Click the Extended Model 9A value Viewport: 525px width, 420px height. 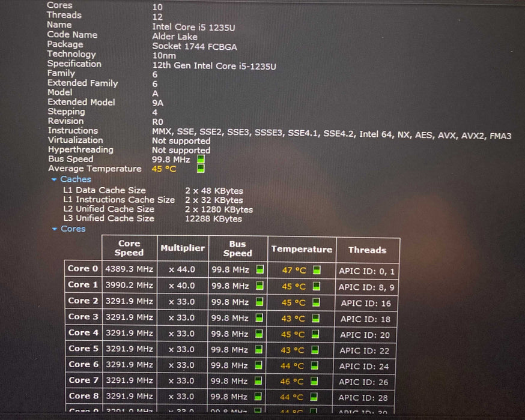pos(158,103)
